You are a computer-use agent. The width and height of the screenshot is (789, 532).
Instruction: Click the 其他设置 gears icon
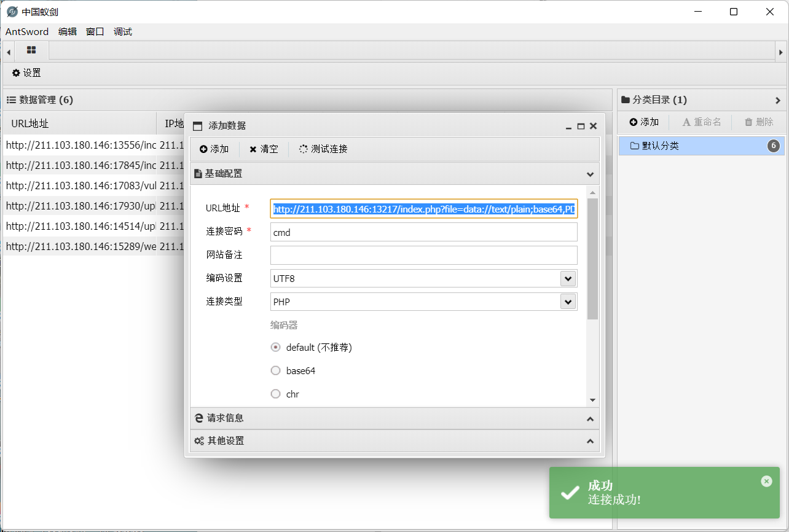(199, 441)
